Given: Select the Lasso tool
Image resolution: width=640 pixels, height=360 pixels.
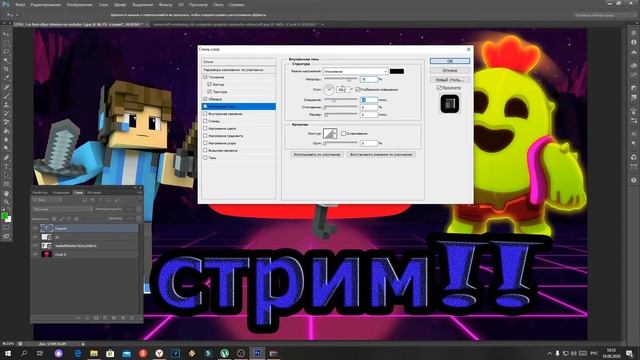Looking at the screenshot, I should [6, 52].
